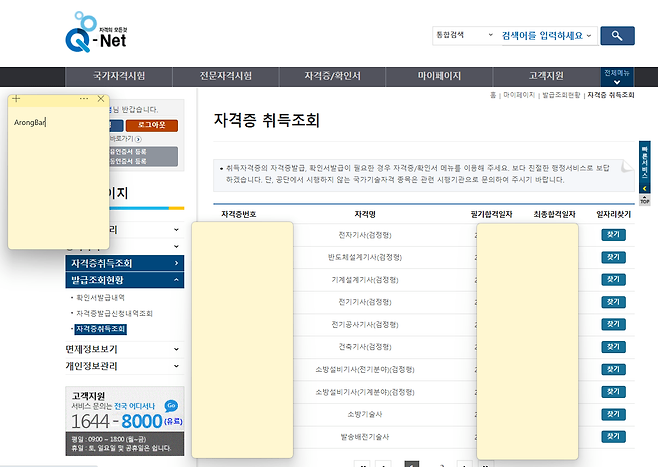Open 자격증발급신청내역조회 link
Image resolution: width=658 pixels, height=467 pixels.
114,313
